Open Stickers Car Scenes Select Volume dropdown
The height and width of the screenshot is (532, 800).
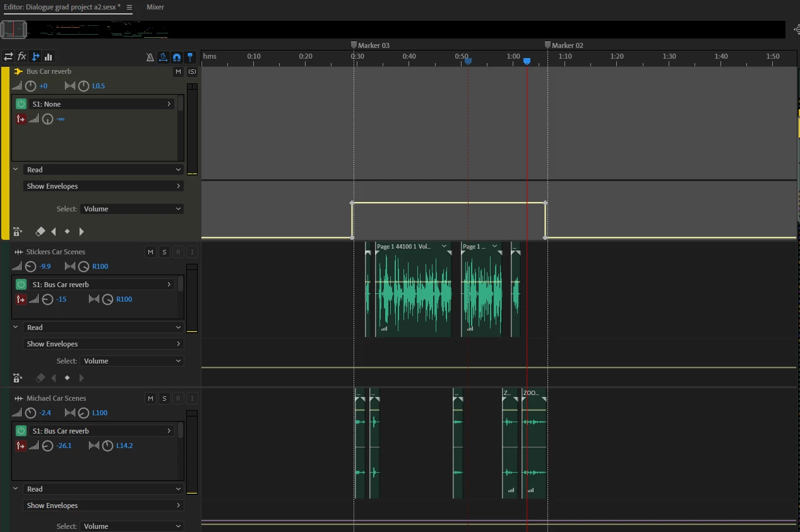(132, 361)
